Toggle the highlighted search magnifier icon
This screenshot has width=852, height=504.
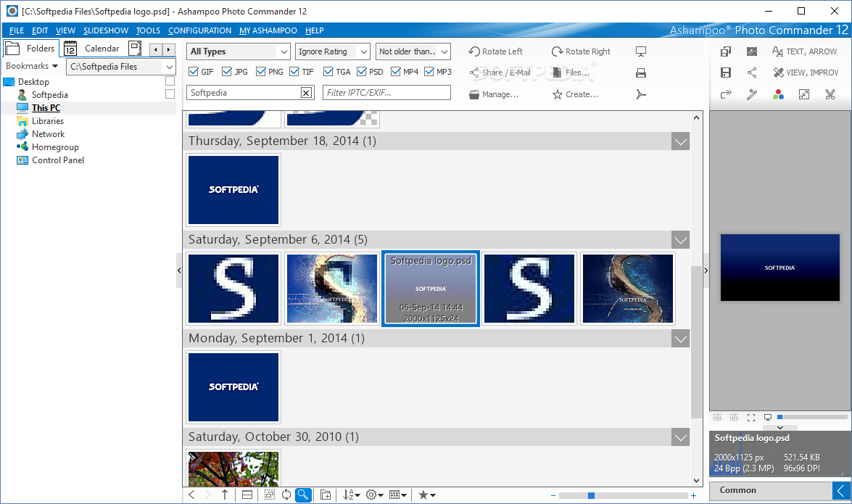[303, 495]
